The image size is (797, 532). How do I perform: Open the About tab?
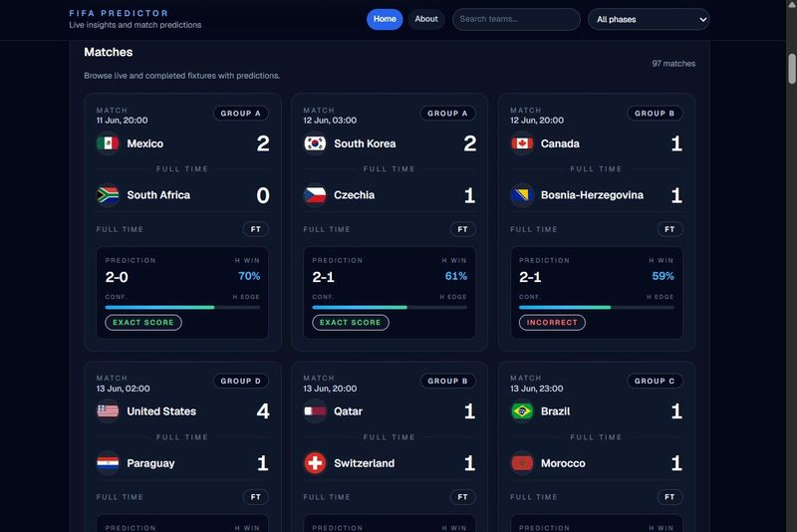[x=426, y=19]
